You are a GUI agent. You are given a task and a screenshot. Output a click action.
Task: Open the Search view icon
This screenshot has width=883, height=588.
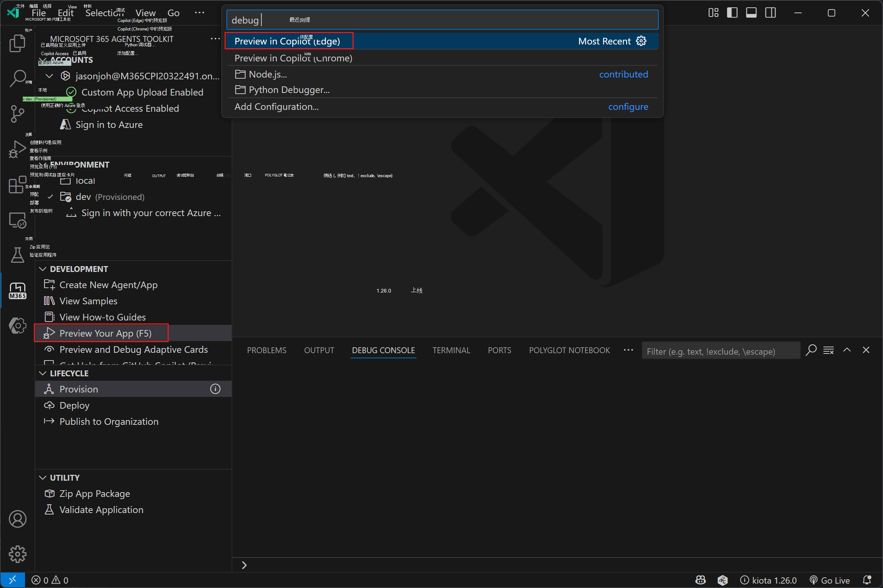[17, 78]
